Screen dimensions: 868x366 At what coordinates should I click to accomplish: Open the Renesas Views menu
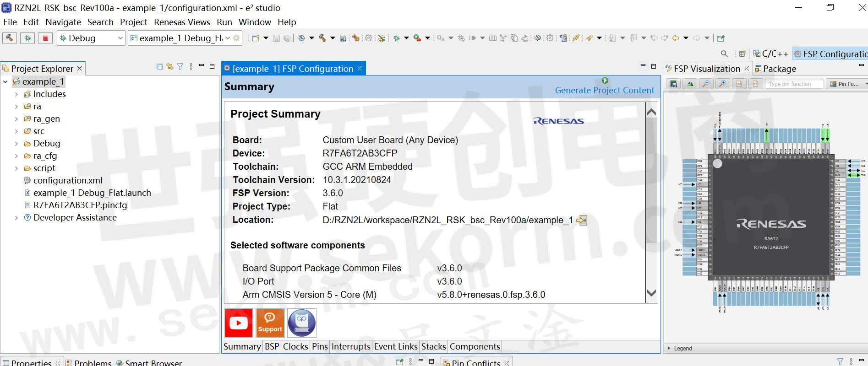[182, 22]
